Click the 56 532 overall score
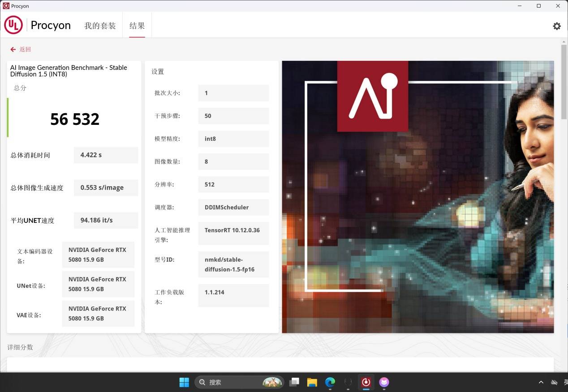Image resolution: width=568 pixels, height=392 pixels. [x=75, y=119]
